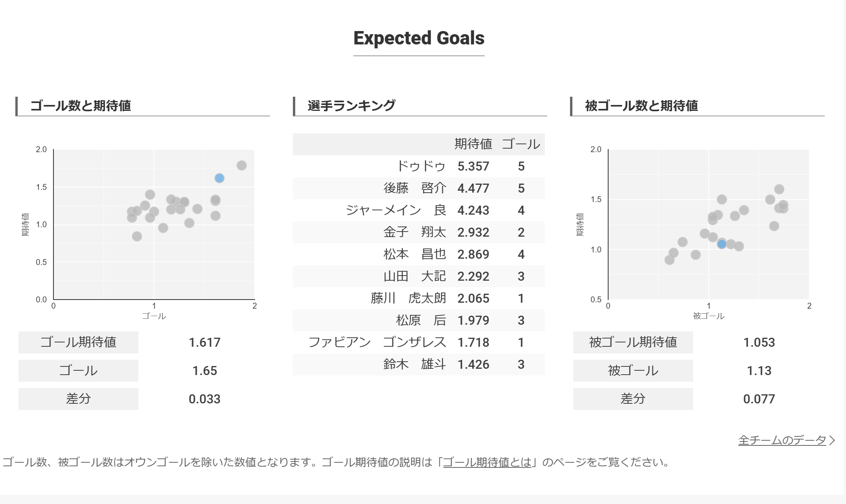This screenshot has width=846, height=504.
Task: Click the Expected Goals page title
Action: coord(419,38)
